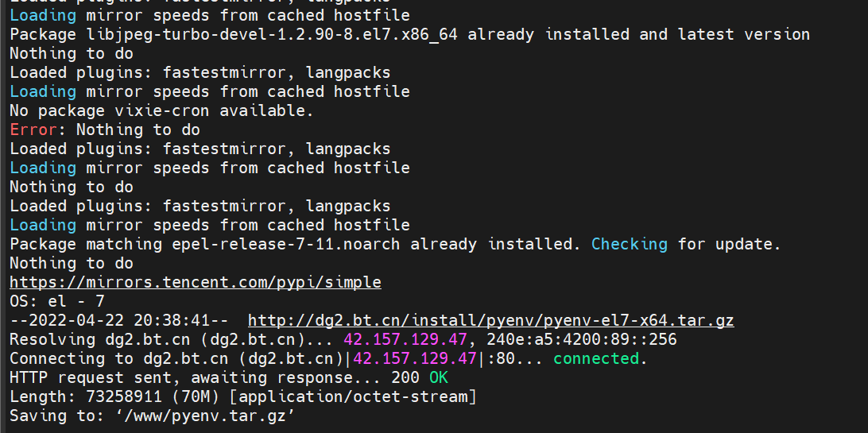868x433 pixels.
Task: Click the green 'connected' status word
Action: [x=596, y=359]
